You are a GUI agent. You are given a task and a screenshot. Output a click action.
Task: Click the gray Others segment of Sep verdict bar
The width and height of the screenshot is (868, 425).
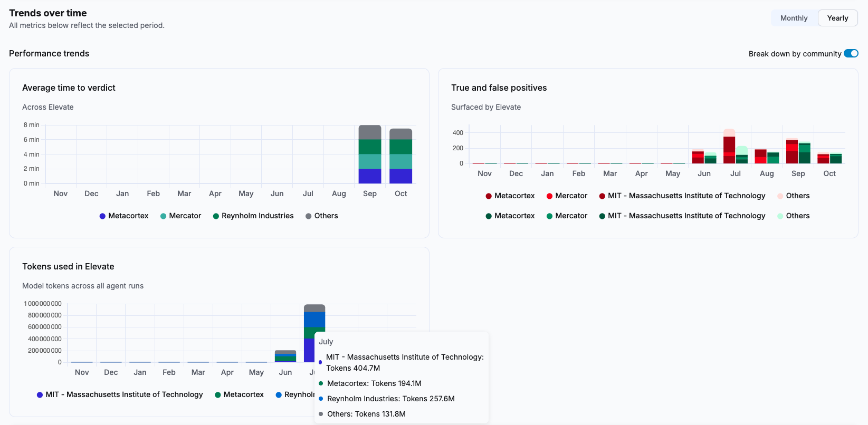coord(370,132)
